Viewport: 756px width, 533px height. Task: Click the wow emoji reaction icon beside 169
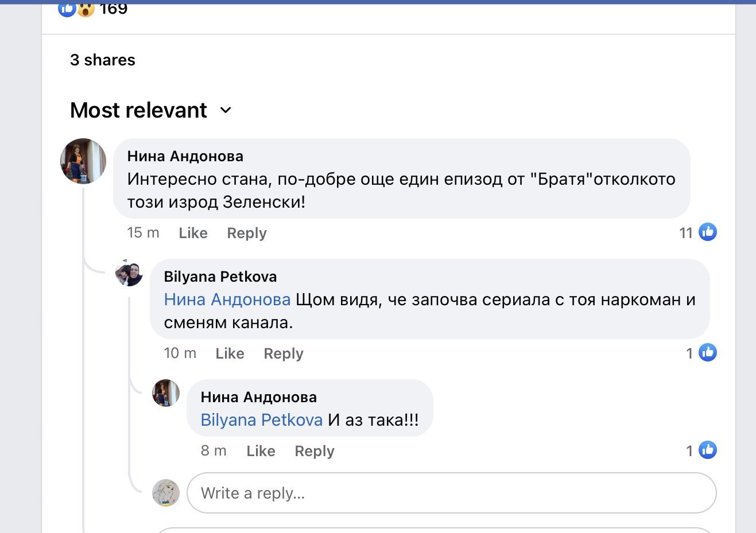(x=86, y=9)
